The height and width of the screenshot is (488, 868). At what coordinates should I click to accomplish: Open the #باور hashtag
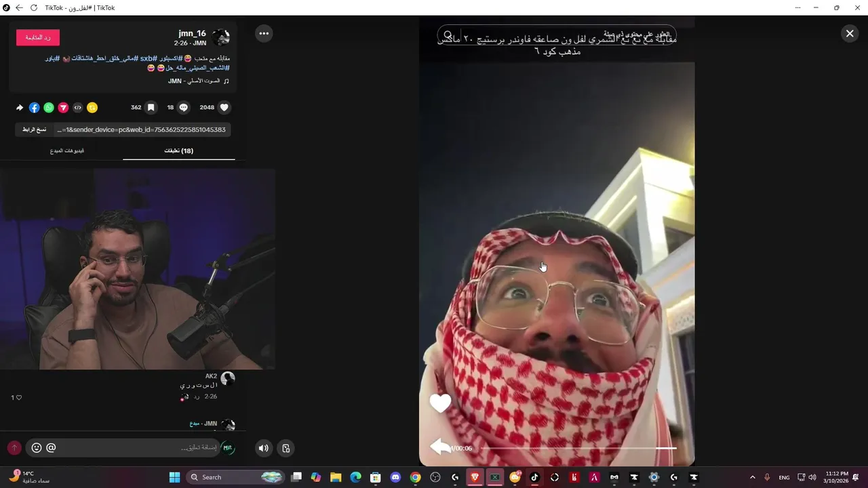(x=53, y=58)
